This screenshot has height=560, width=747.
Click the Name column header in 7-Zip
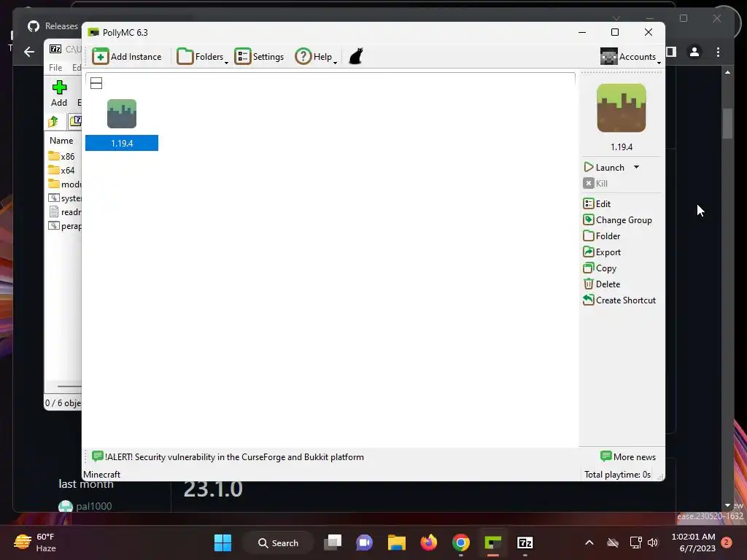point(61,141)
